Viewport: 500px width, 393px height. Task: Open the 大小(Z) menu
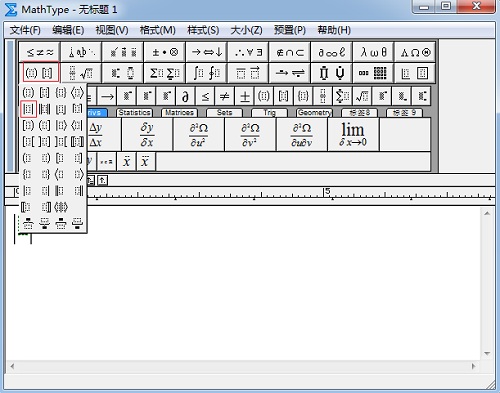(x=246, y=30)
